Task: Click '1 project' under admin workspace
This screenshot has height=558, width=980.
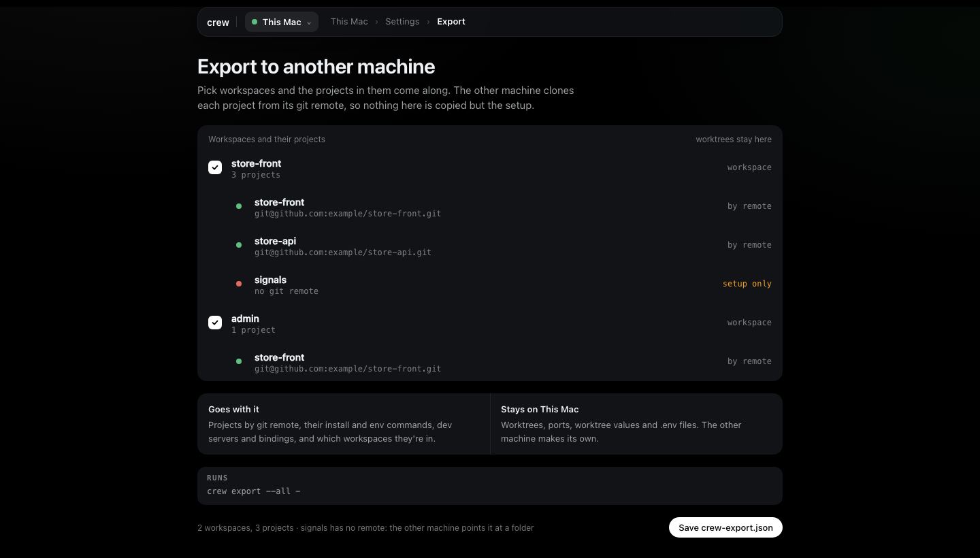Action: [253, 330]
